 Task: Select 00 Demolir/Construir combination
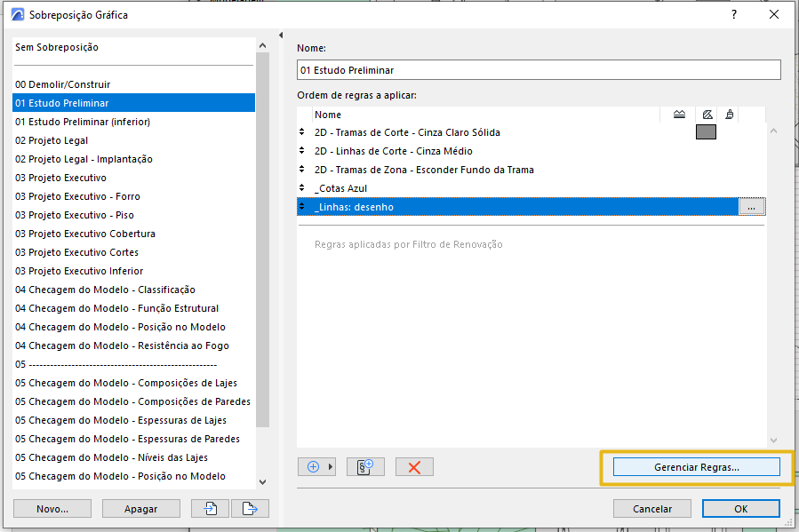tap(133, 84)
